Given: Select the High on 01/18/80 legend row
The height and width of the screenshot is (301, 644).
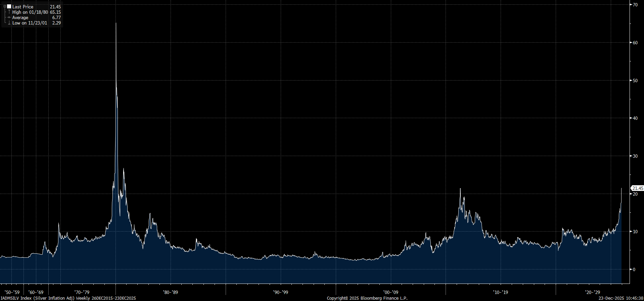Looking at the screenshot, I should (30, 12).
